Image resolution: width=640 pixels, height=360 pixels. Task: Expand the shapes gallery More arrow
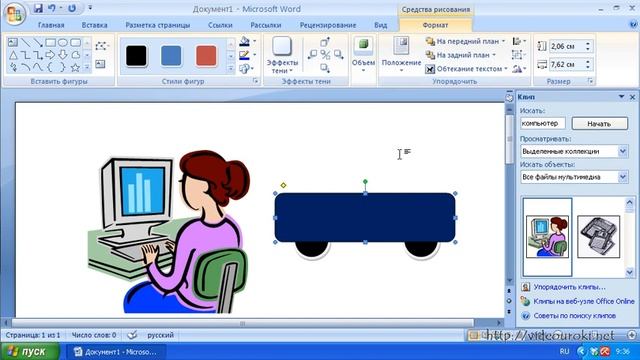[87, 67]
